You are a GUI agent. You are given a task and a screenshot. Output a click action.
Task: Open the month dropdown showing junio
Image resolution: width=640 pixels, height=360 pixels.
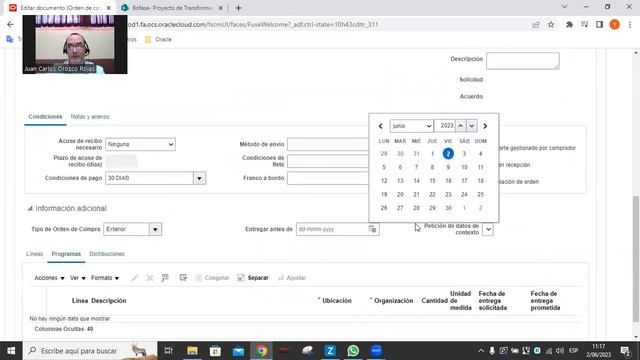coord(411,126)
